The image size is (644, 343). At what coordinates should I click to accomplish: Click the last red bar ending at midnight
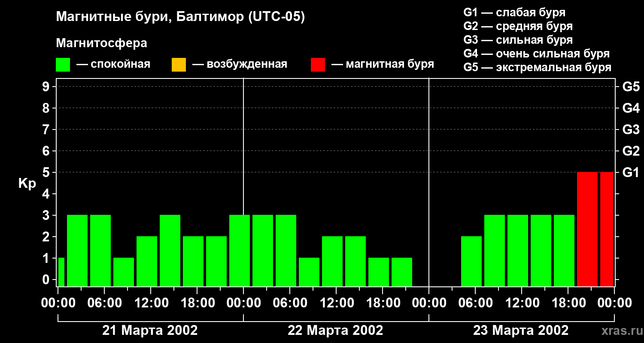tap(607, 229)
